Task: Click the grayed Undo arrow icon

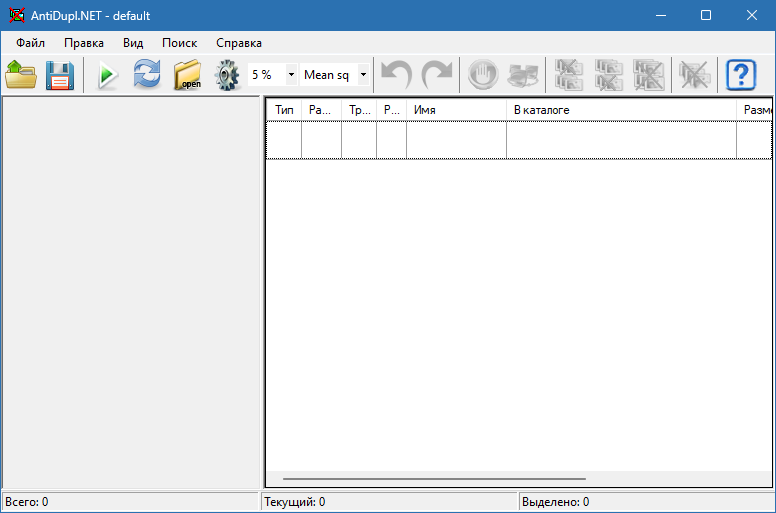Action: tap(396, 75)
